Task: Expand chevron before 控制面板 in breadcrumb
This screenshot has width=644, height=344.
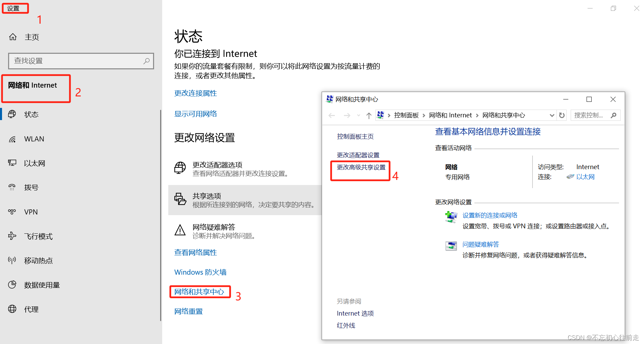Action: [389, 115]
